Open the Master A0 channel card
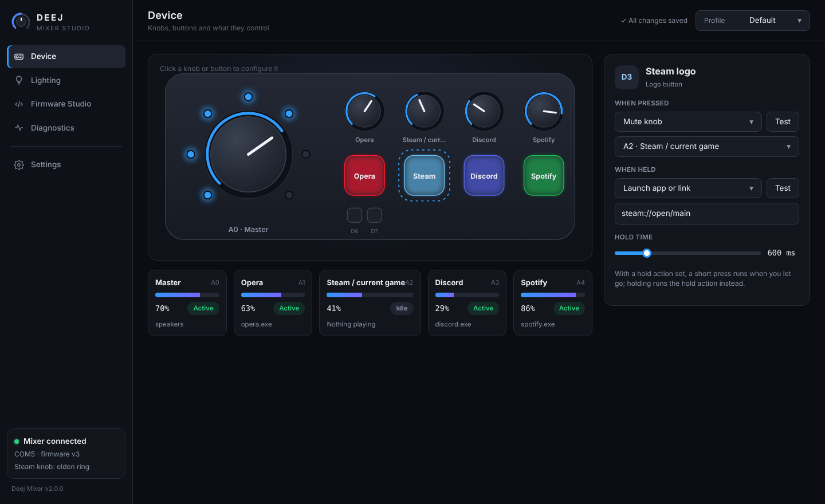This screenshot has width=825, height=504. [x=187, y=303]
